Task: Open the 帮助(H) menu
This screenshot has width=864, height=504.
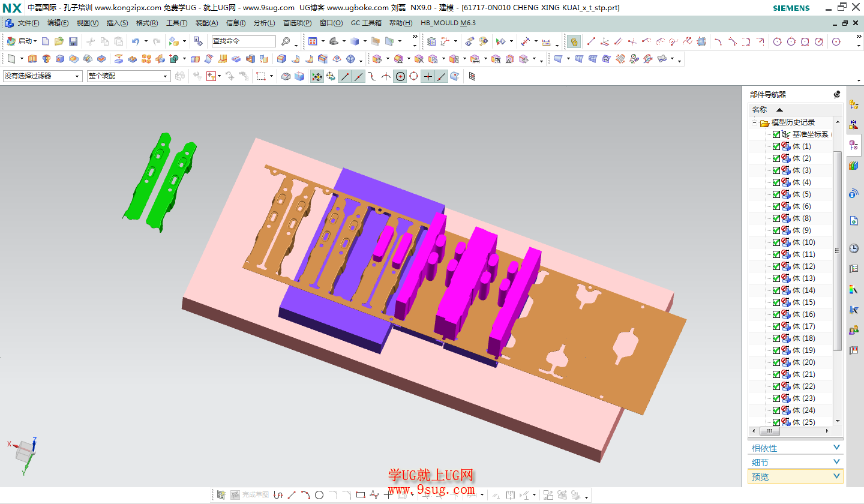Action: coord(401,23)
